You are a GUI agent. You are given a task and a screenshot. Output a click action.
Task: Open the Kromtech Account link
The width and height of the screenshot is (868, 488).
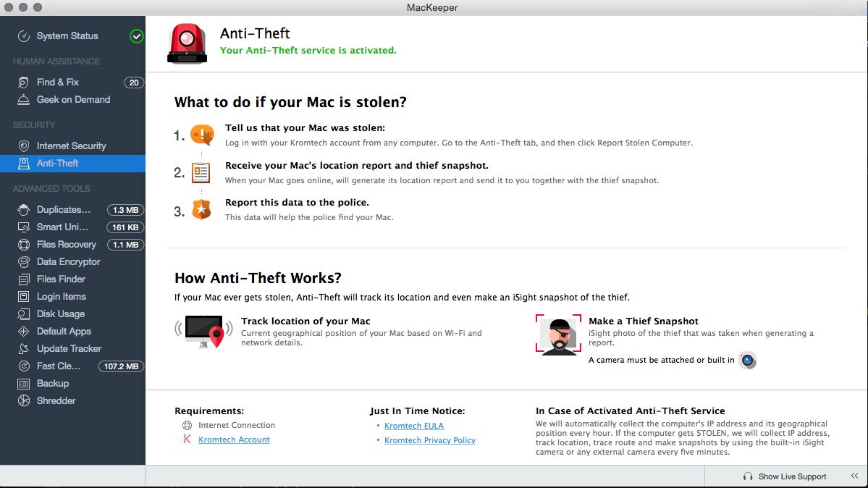pos(234,439)
